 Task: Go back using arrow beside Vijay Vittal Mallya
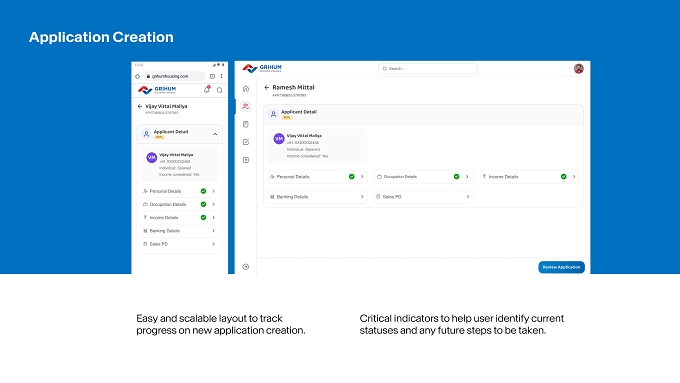[x=140, y=106]
